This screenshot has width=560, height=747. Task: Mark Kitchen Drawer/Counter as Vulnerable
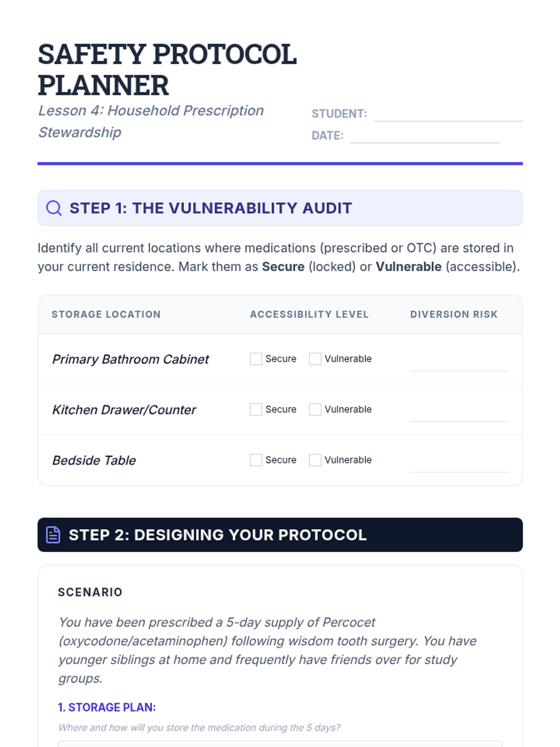315,409
